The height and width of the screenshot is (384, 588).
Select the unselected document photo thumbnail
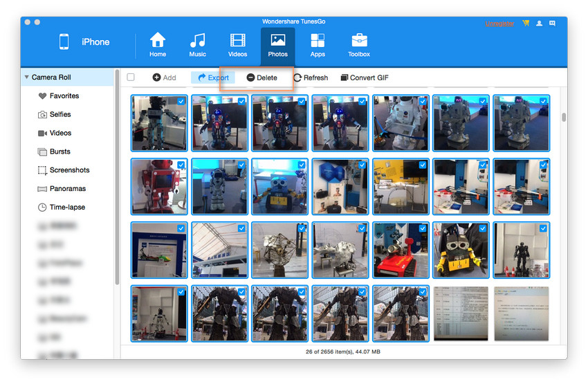(461, 313)
